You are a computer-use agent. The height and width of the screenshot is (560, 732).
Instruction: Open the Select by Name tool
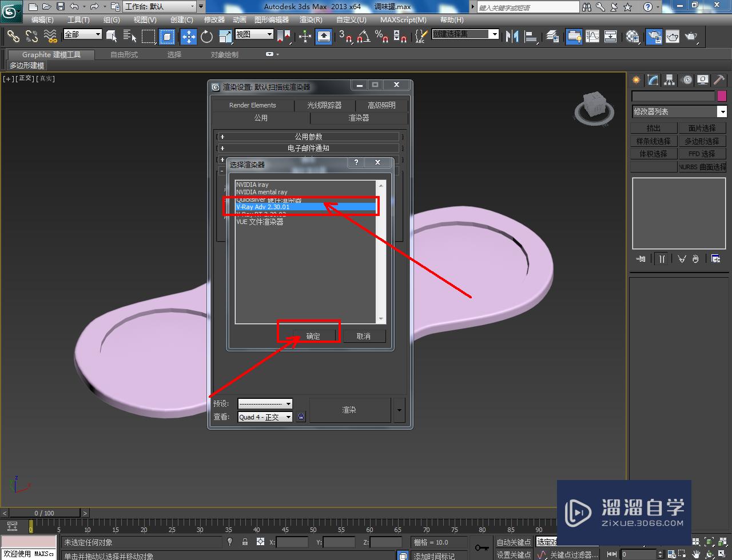(130, 37)
